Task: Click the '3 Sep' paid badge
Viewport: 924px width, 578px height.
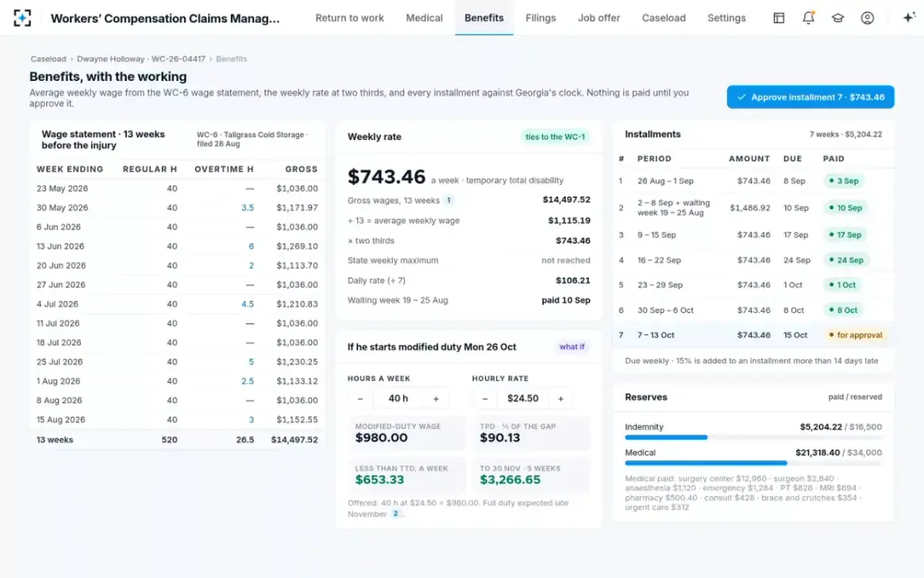Action: (x=843, y=181)
